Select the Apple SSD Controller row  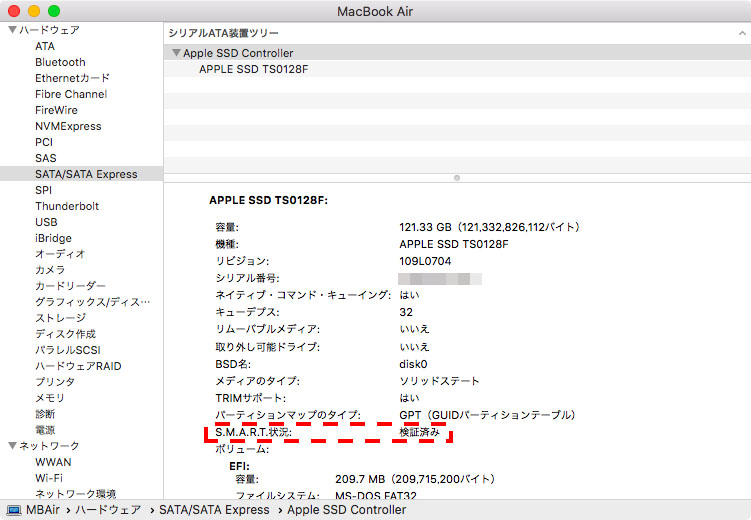[457, 53]
